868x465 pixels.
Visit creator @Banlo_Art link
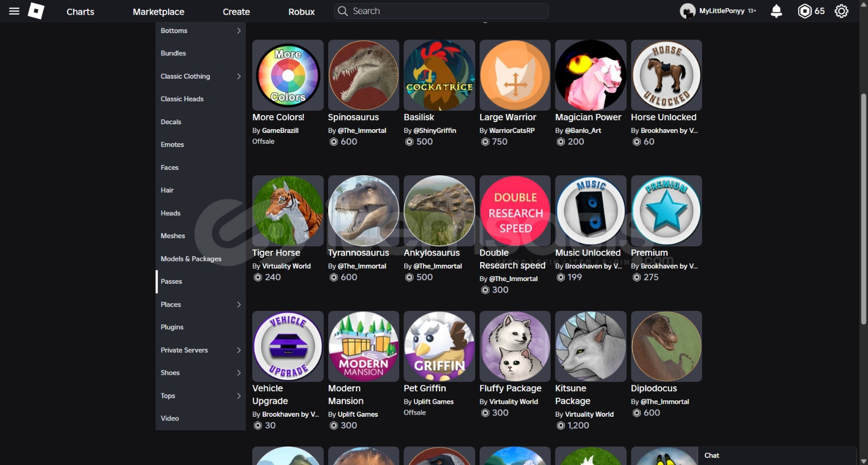pyautogui.click(x=583, y=131)
